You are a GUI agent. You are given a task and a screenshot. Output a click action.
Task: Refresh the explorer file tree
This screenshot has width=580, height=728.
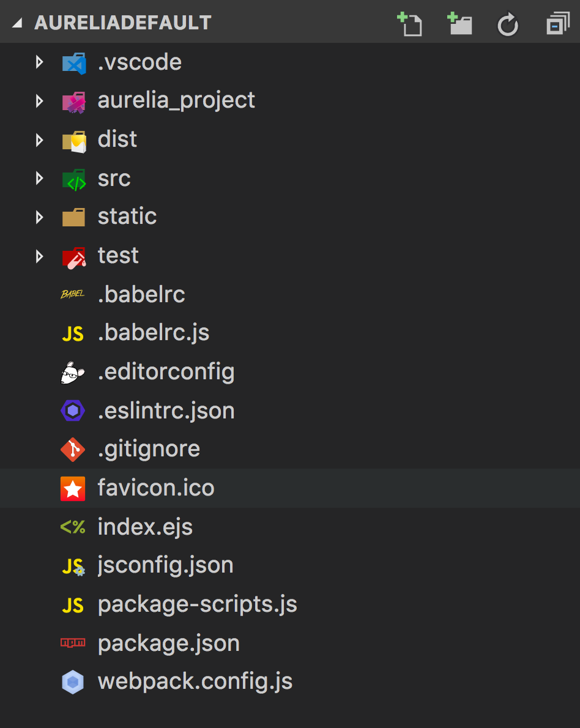(x=508, y=25)
